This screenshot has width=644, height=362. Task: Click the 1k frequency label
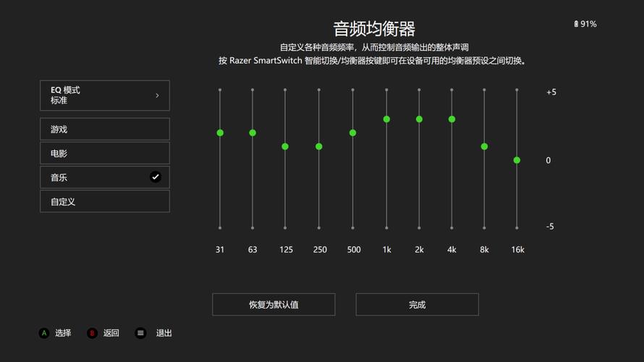tap(386, 249)
